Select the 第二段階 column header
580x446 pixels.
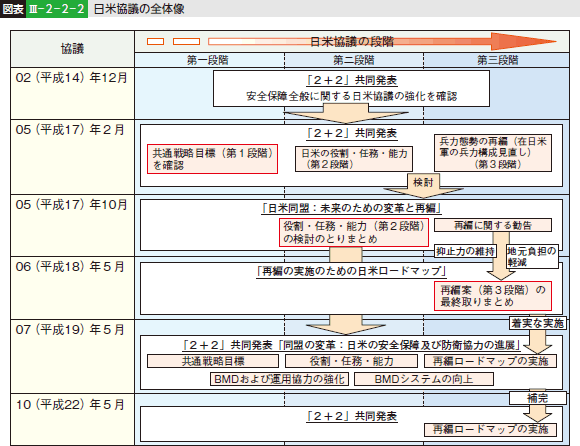[x=354, y=60]
